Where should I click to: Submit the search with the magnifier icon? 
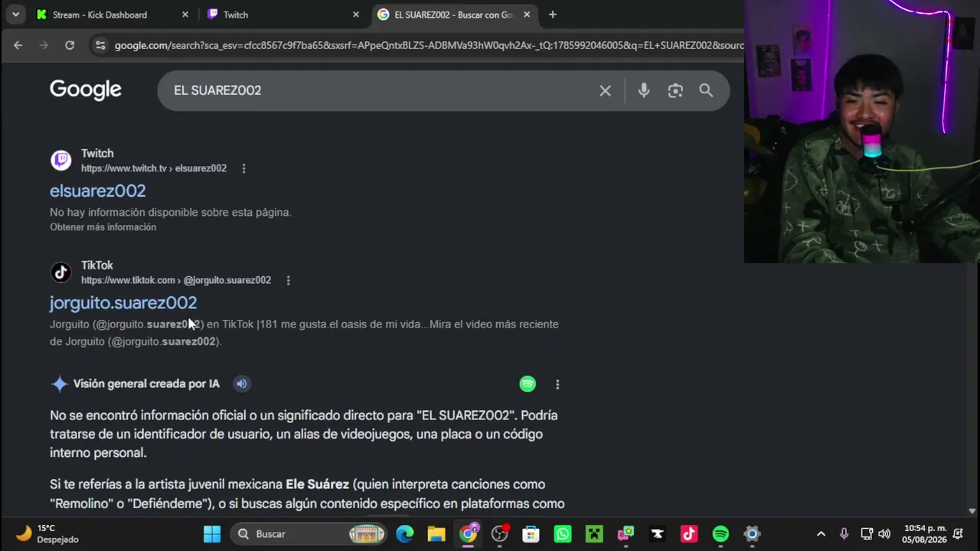pos(706,90)
